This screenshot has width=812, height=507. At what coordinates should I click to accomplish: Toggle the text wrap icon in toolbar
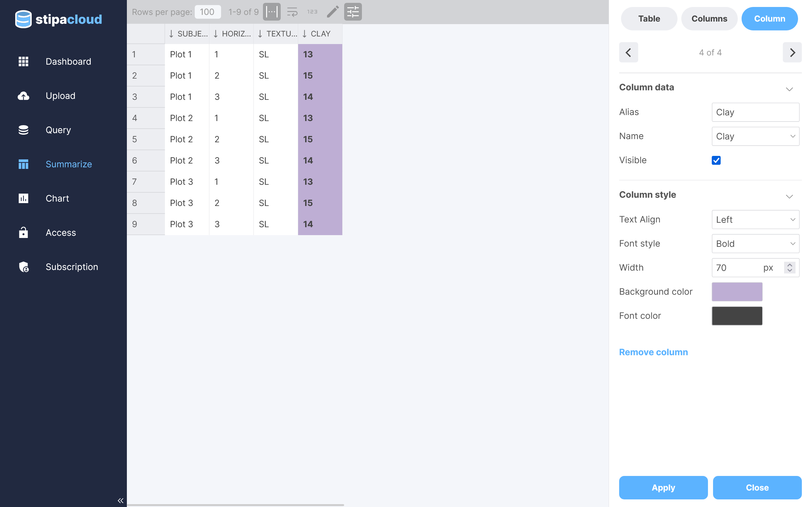[292, 12]
